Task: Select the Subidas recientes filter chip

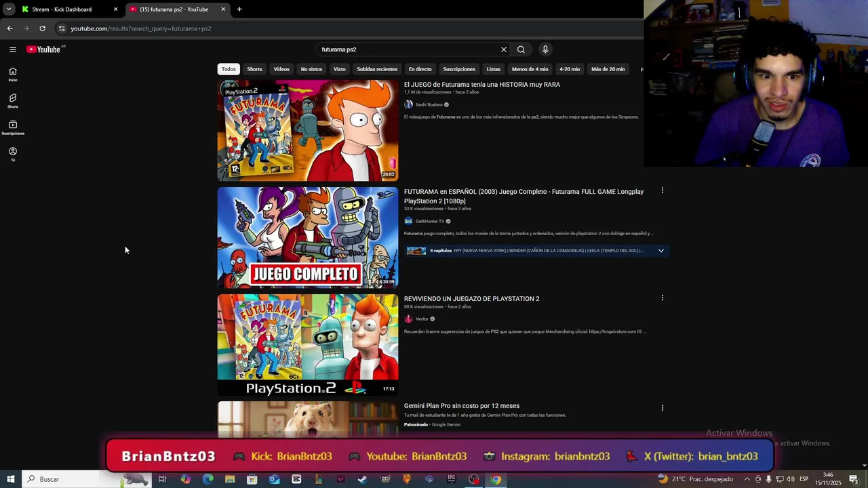Action: [x=377, y=69]
